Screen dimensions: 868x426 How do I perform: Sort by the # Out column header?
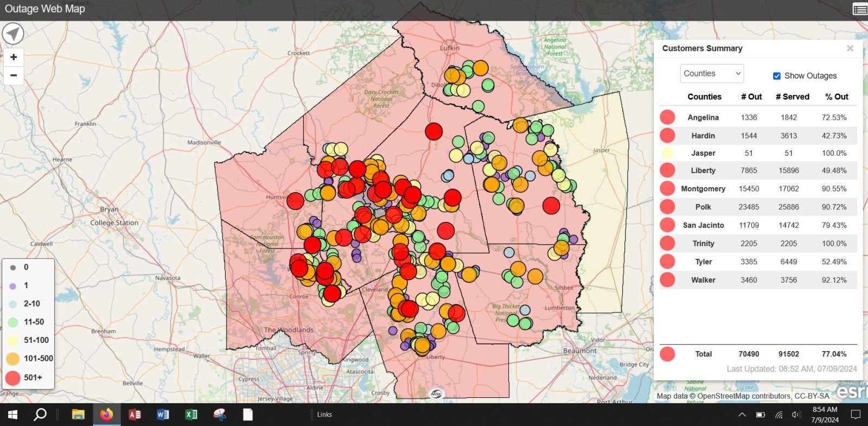coord(751,97)
